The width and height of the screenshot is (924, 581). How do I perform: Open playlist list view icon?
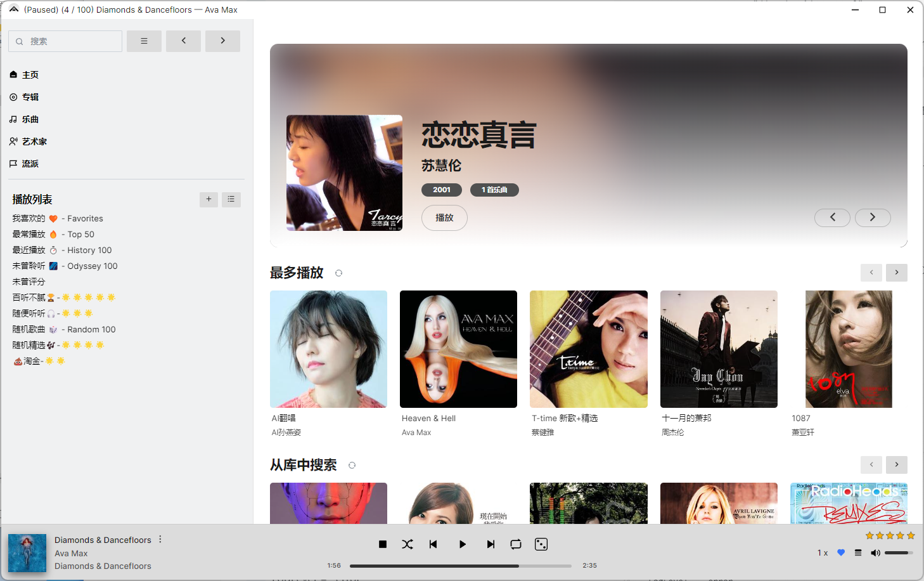click(231, 199)
